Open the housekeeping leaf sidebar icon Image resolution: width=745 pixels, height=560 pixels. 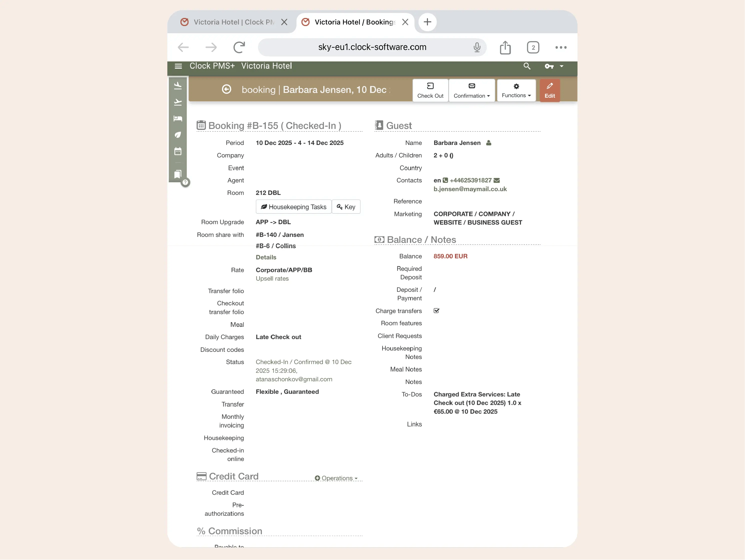178,135
